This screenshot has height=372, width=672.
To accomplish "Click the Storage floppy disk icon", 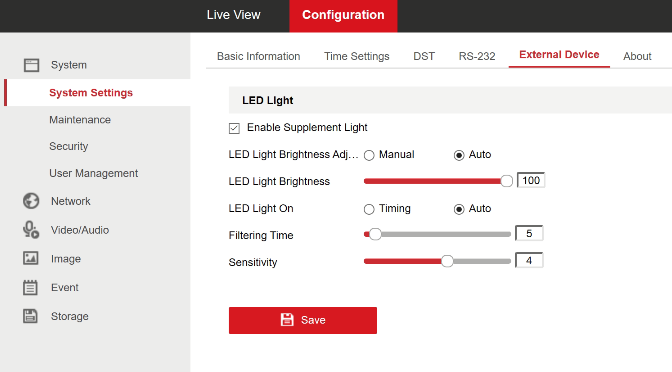I will click(30, 316).
